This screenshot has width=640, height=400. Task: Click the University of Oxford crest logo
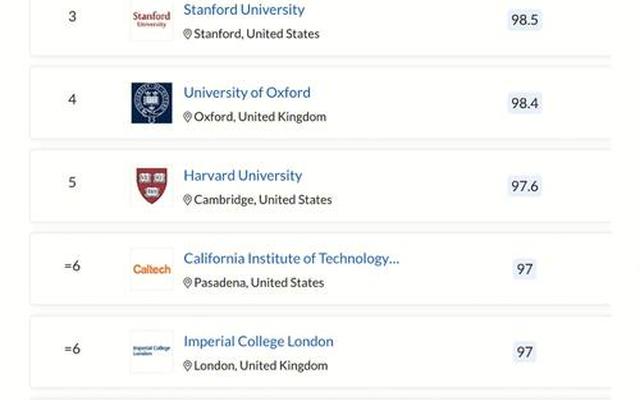pos(151,103)
